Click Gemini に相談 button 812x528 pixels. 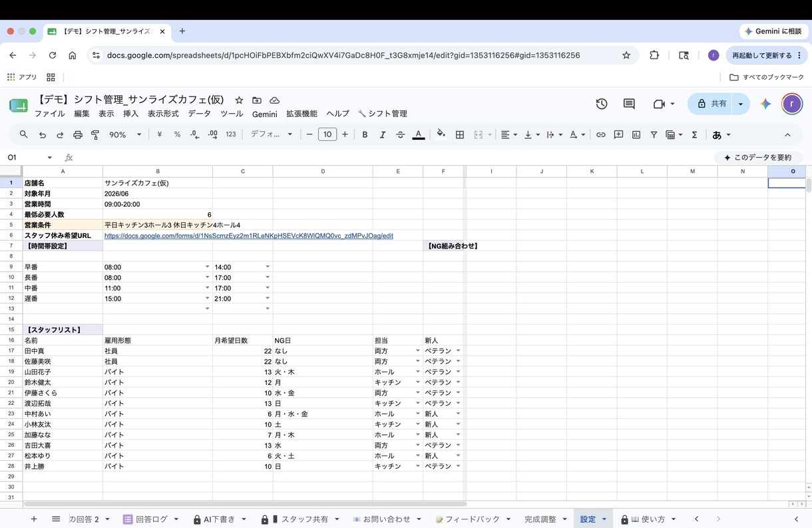click(773, 31)
